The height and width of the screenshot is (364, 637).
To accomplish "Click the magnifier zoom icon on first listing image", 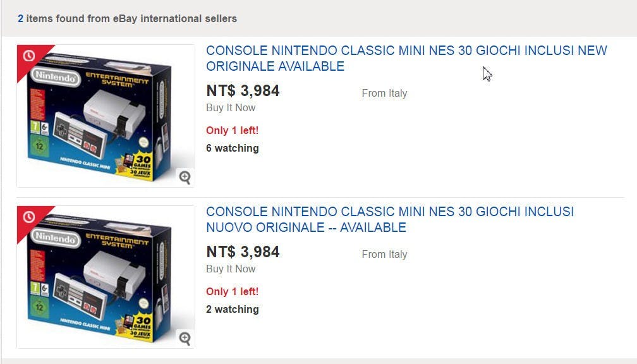I will 185,177.
